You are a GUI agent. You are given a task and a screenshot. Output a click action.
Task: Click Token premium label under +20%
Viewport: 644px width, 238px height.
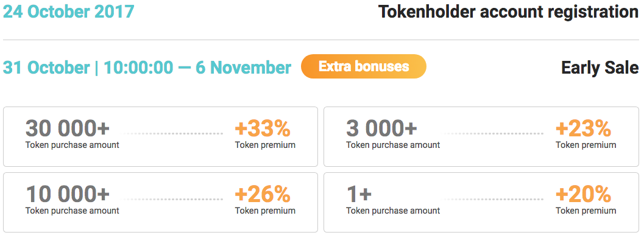coord(586,211)
